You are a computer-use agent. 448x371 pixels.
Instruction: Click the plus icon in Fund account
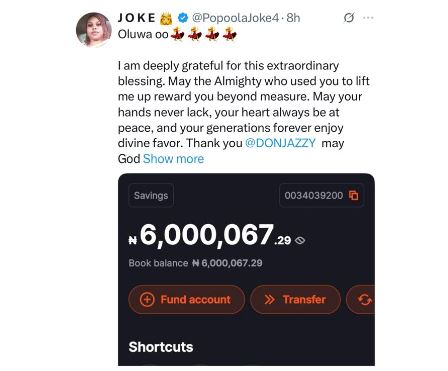click(147, 299)
